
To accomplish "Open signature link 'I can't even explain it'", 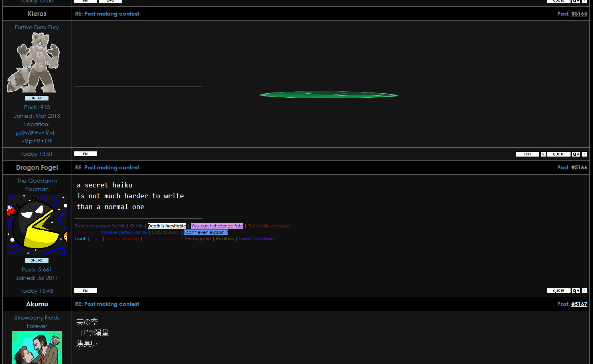I will [x=206, y=232].
